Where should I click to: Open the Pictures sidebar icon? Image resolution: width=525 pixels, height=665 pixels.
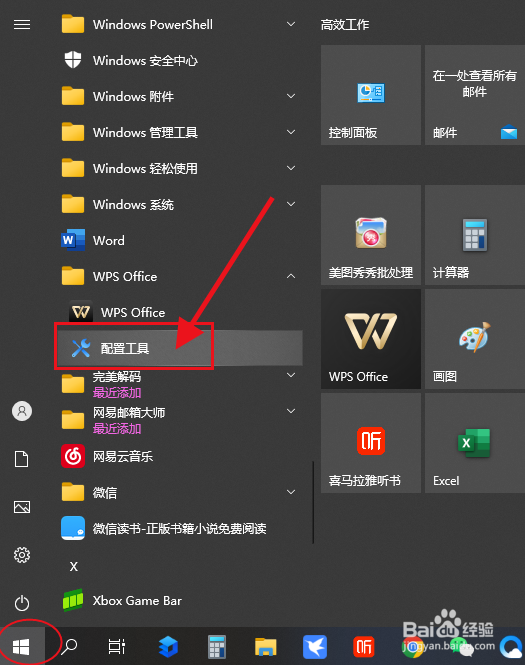[22, 507]
